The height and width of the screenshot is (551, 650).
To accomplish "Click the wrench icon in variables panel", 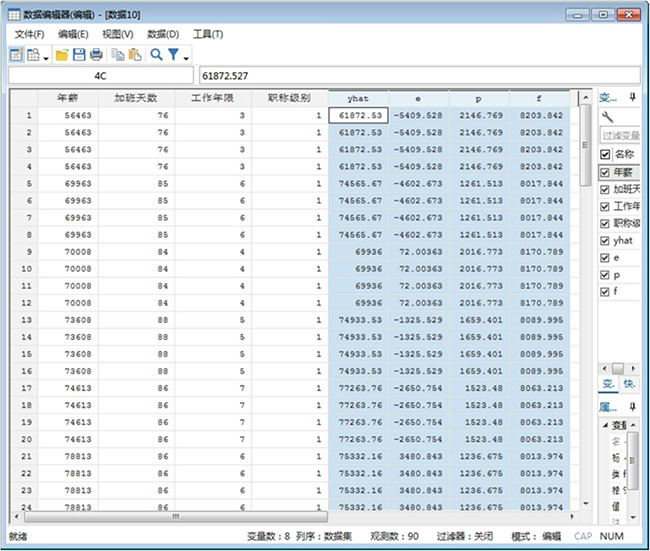I will pos(607,117).
